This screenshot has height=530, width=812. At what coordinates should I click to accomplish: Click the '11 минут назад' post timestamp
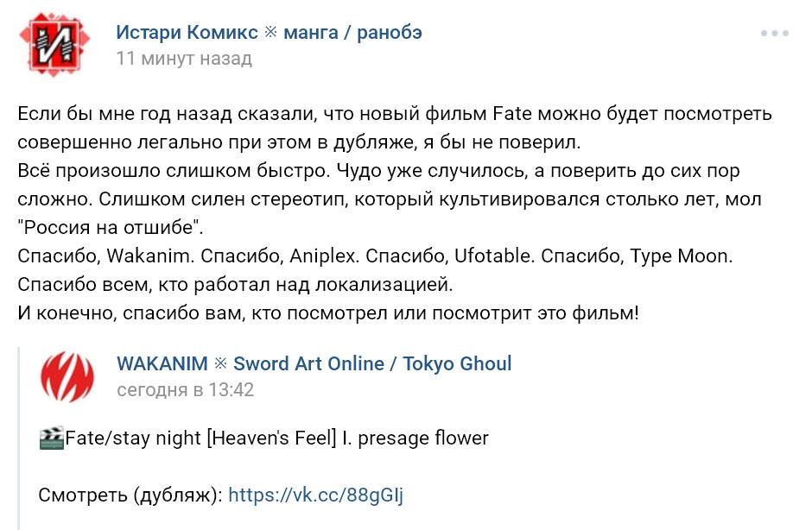(x=184, y=59)
